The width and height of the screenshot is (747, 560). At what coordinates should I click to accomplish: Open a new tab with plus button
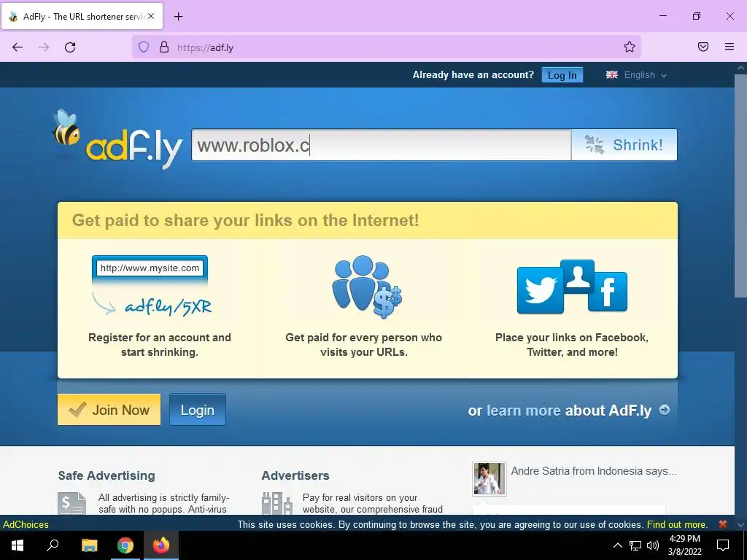(x=178, y=17)
